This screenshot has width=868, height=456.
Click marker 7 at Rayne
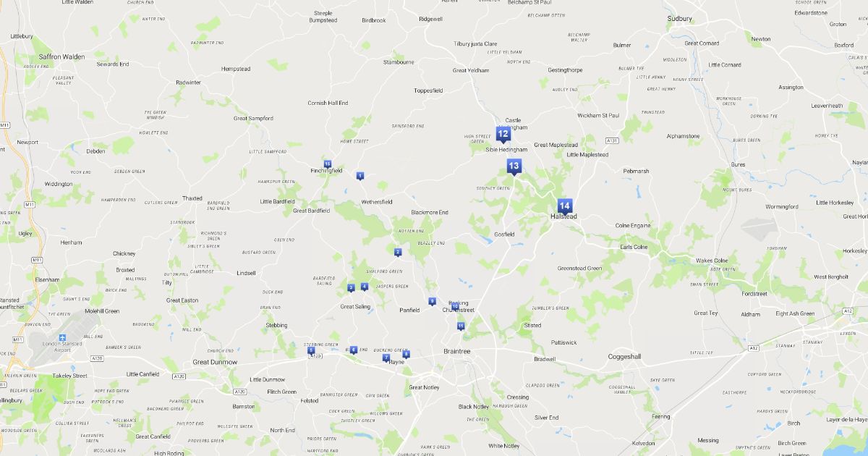click(386, 358)
